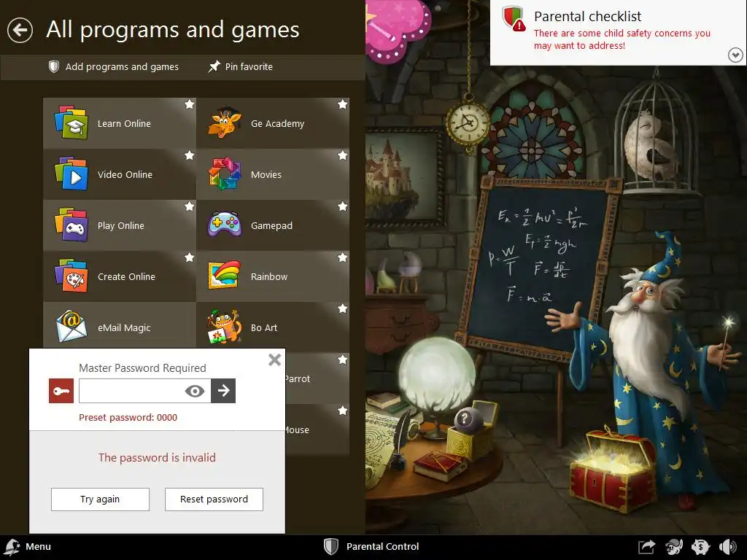The height and width of the screenshot is (560, 747).
Task: Launch the Rainbow app icon
Action: 225,275
